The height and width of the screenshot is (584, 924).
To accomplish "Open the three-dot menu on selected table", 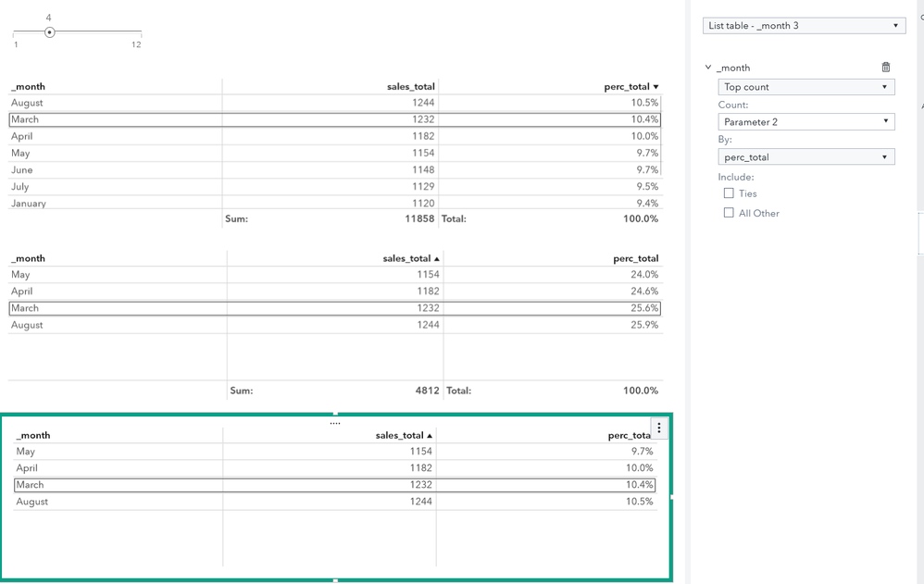I will [659, 429].
